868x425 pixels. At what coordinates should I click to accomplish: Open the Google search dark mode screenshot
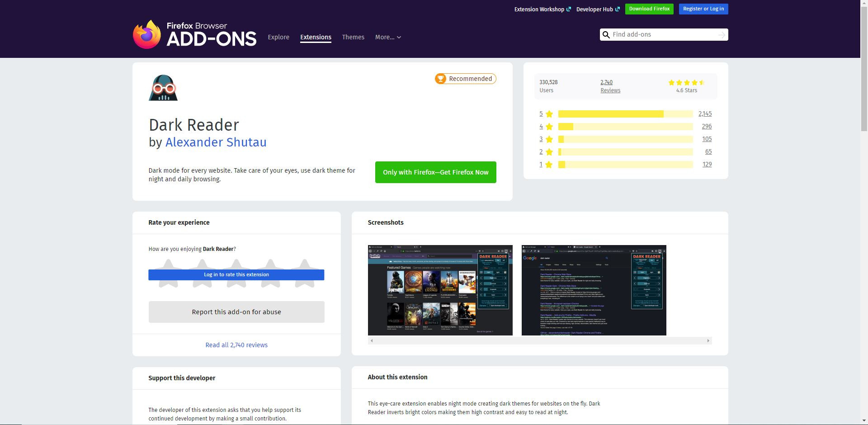[x=594, y=290]
